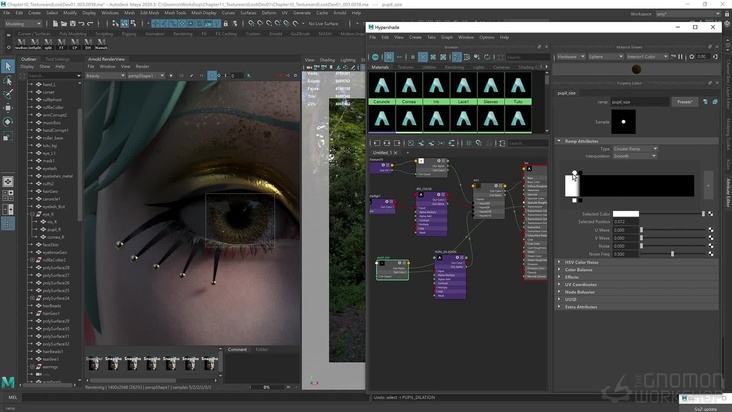Image resolution: width=732 pixels, height=412 pixels.
Task: Open the Interpolation dropdown set to Smooth
Action: coord(636,155)
